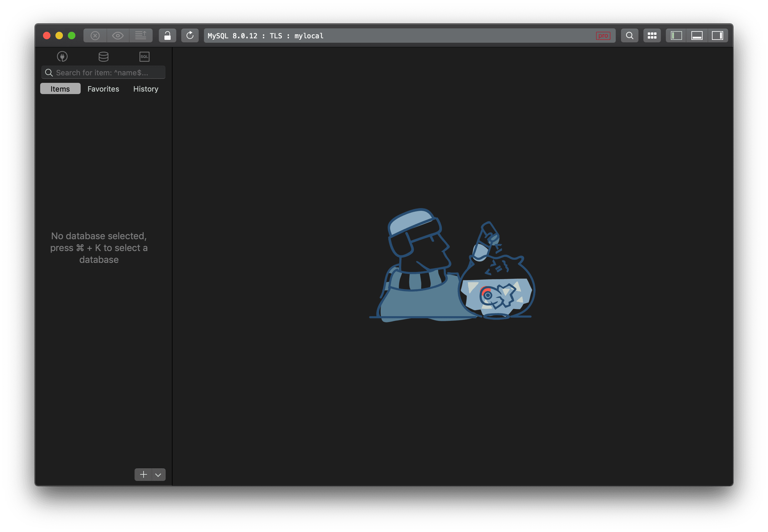Viewport: 768px width, 532px height.
Task: Focus the Search for item field
Action: (103, 73)
